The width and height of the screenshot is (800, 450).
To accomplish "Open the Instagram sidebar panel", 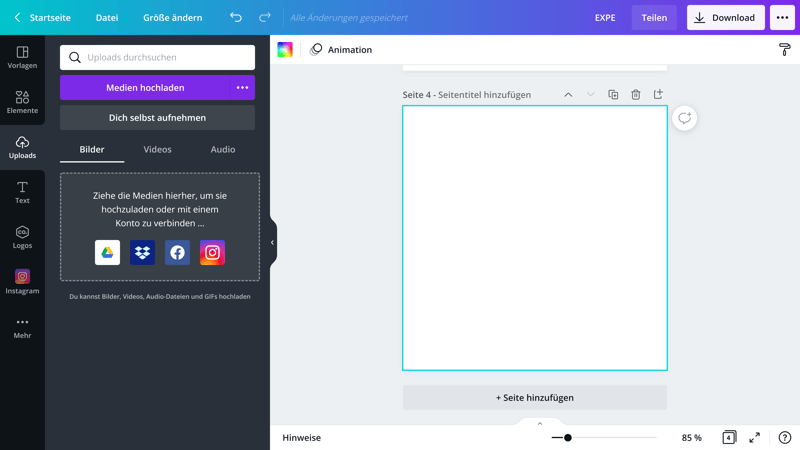I will pos(22,282).
